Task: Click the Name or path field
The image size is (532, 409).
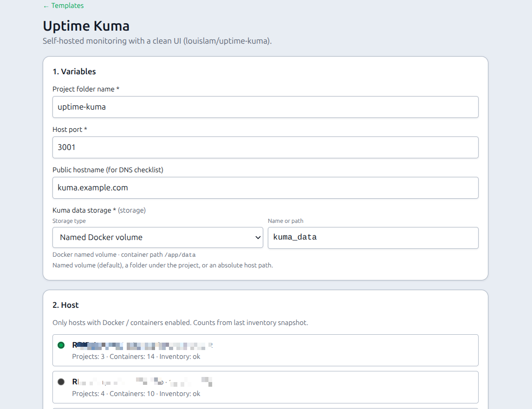Action: click(x=373, y=238)
